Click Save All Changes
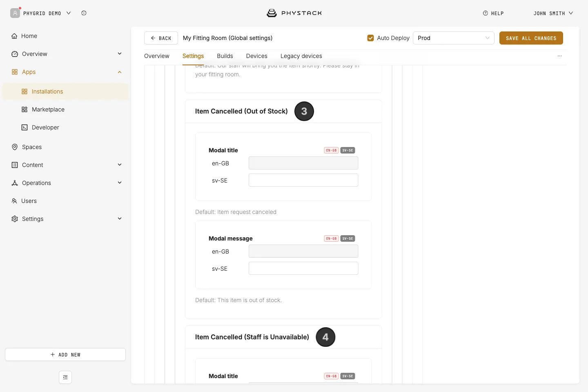Image resolution: width=588 pixels, height=392 pixels. [531, 38]
